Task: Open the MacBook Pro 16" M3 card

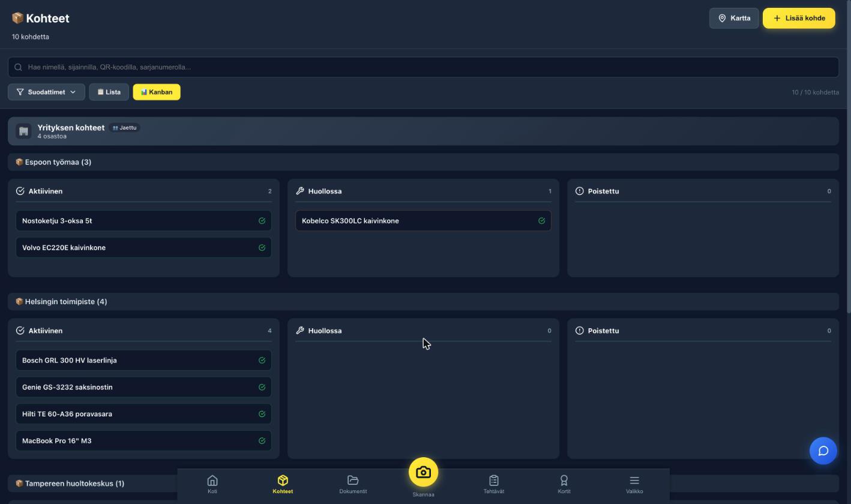Action: (x=143, y=441)
